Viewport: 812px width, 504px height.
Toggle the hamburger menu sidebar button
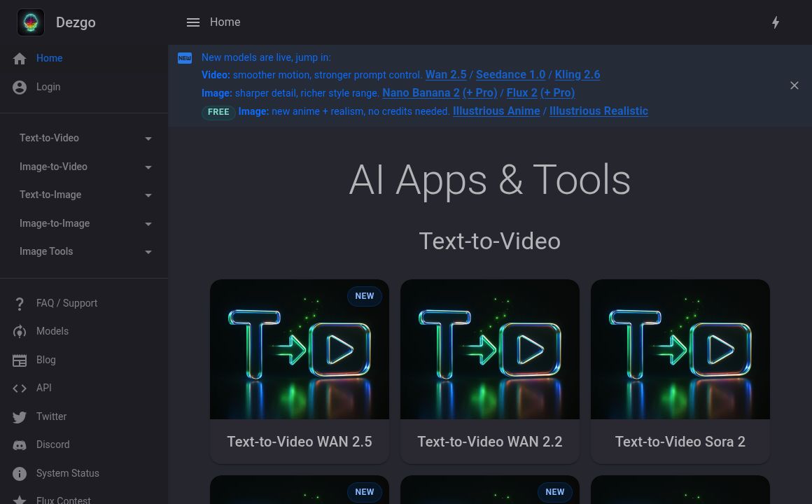[x=193, y=22]
